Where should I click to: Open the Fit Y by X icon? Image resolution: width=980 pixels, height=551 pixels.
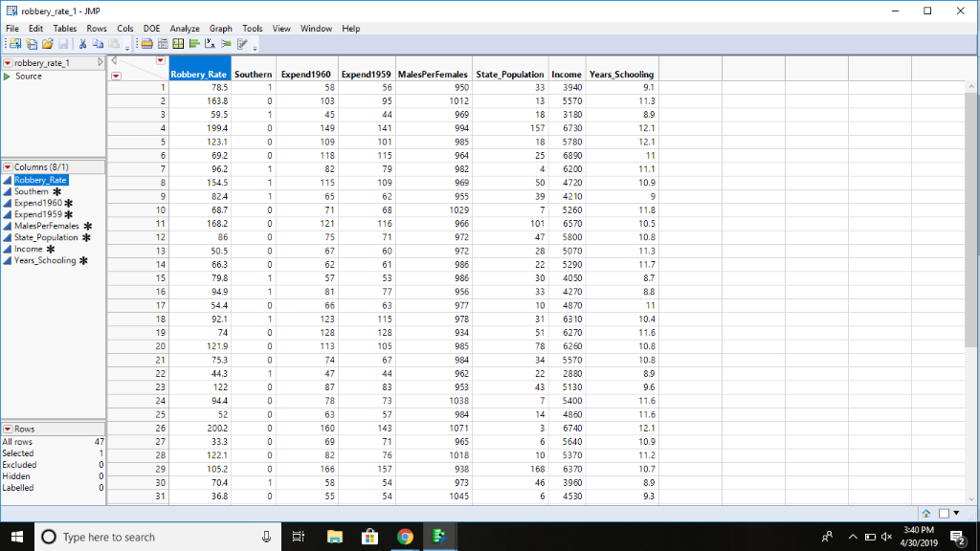[x=211, y=44]
